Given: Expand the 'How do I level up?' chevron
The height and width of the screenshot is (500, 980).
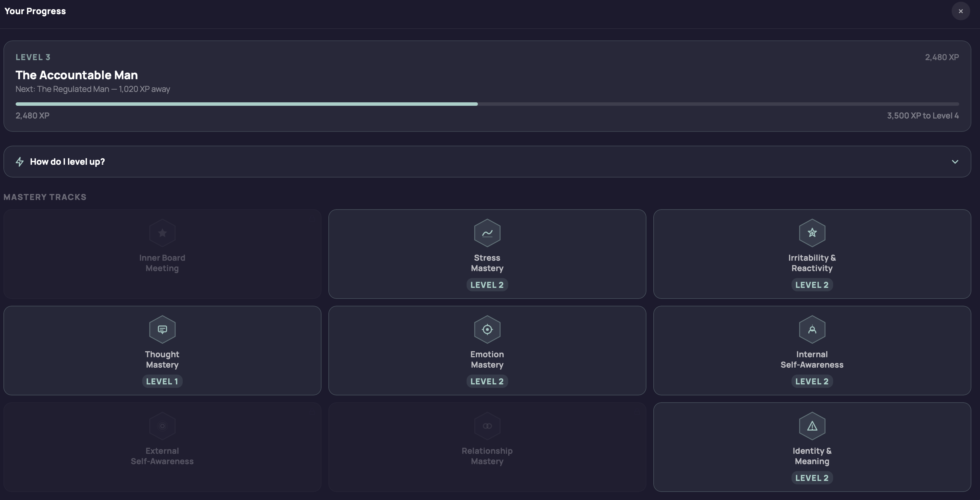Looking at the screenshot, I should [x=955, y=162].
